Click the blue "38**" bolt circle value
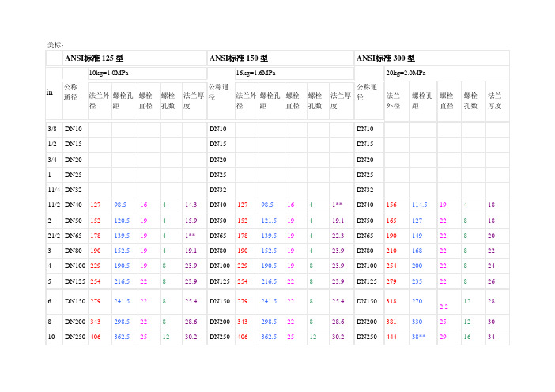 click(418, 337)
